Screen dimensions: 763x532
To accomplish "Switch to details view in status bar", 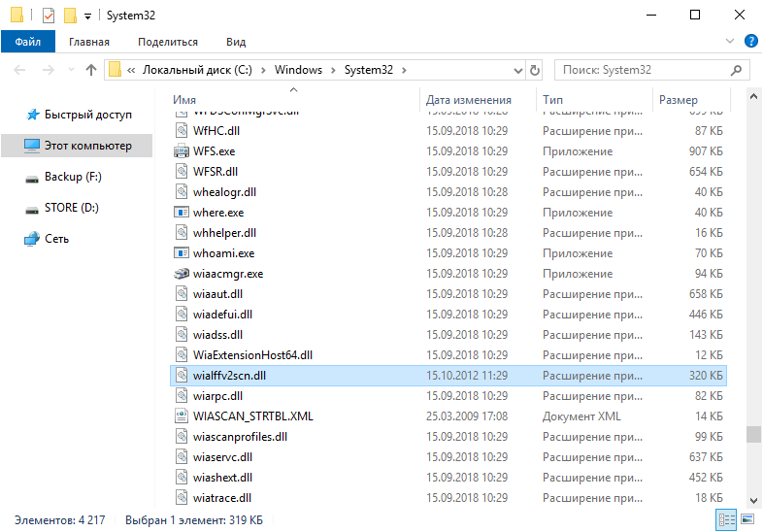I will click(726, 519).
